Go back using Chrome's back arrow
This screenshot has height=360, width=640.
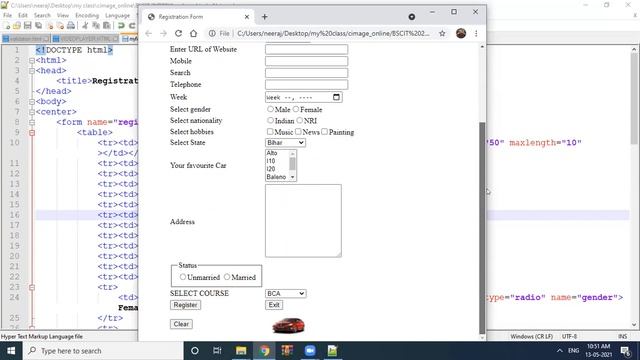(149, 33)
